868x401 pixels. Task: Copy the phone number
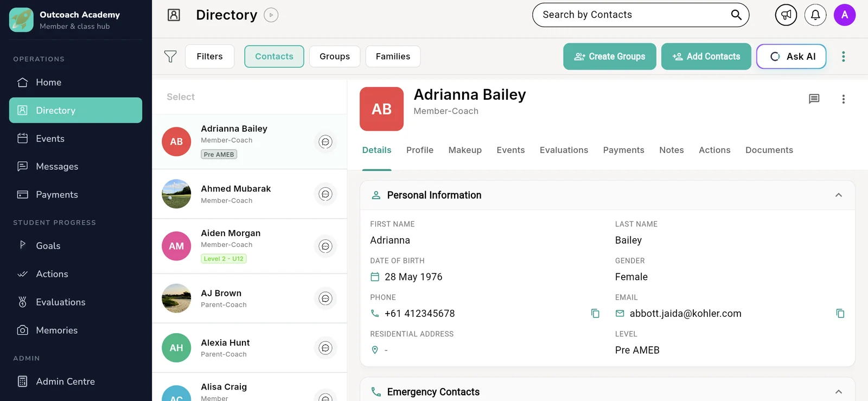595,314
